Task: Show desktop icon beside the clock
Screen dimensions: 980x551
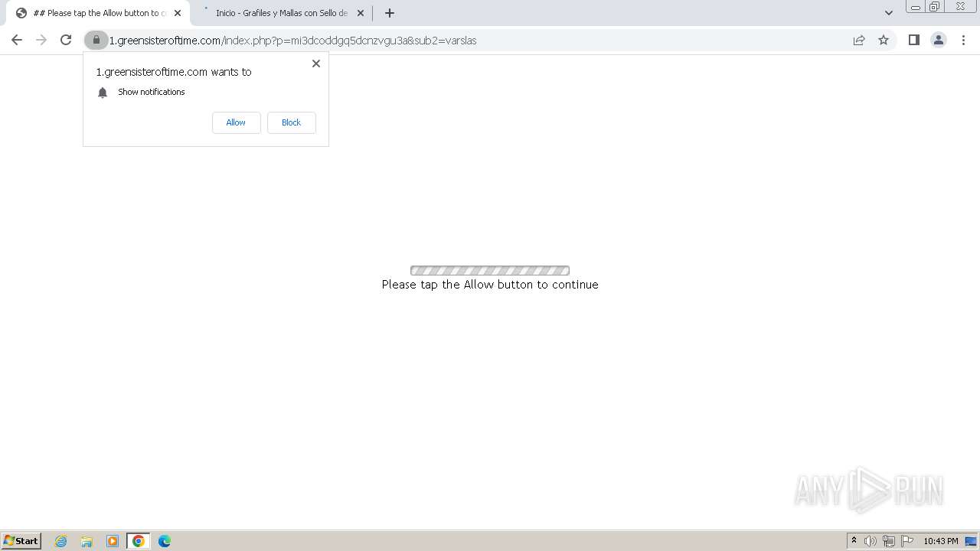Action: tap(971, 541)
